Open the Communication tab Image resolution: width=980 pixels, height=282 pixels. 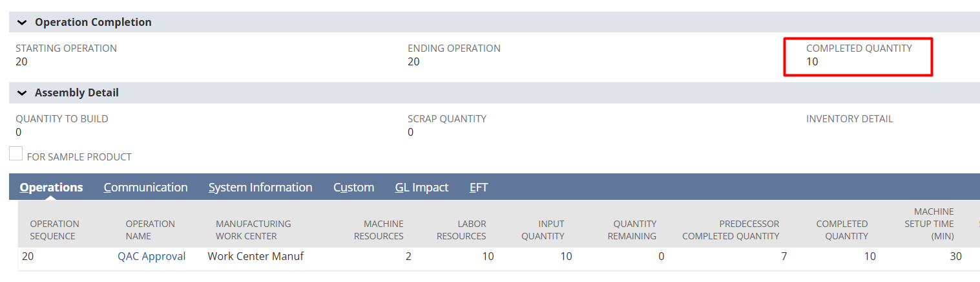(145, 188)
